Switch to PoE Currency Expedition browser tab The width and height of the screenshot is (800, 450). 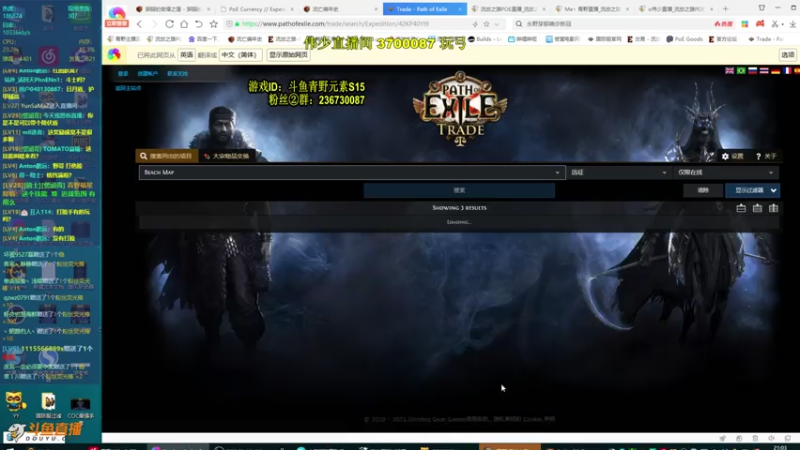pyautogui.click(x=257, y=9)
